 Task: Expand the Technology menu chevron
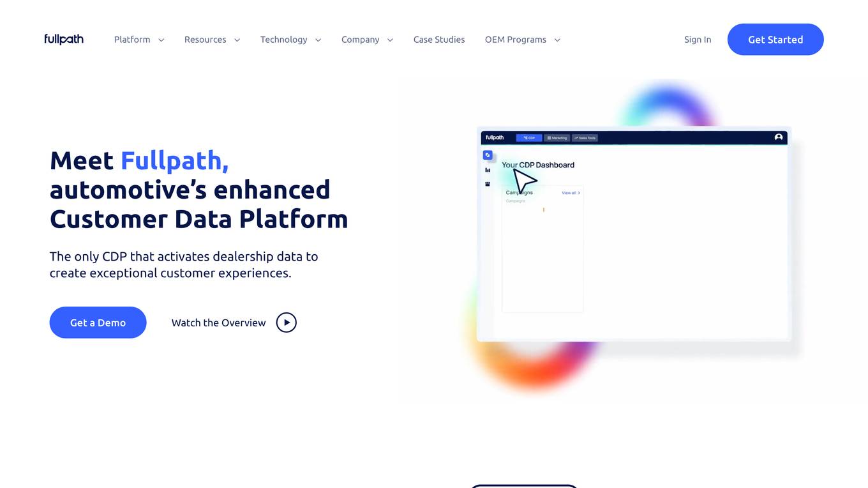318,40
